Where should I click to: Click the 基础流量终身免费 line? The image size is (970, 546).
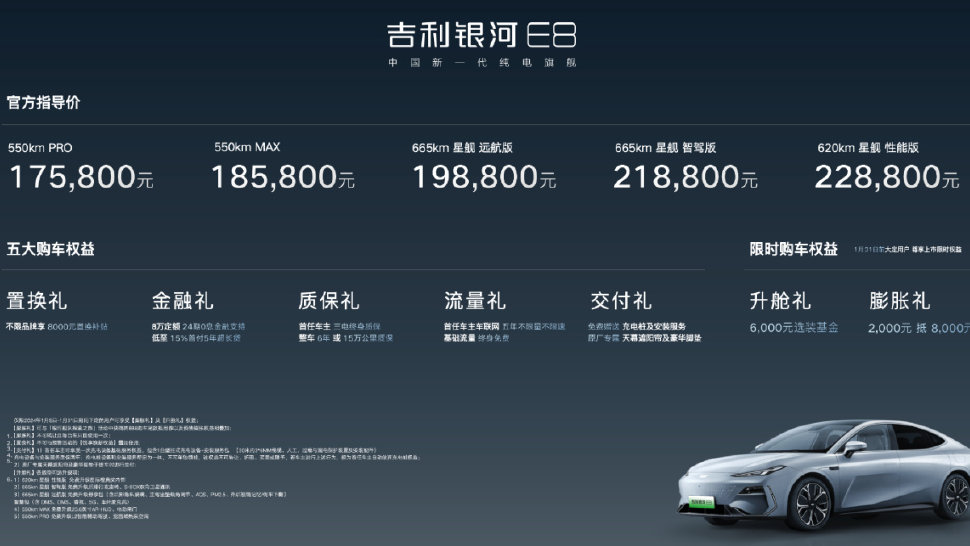click(x=476, y=338)
